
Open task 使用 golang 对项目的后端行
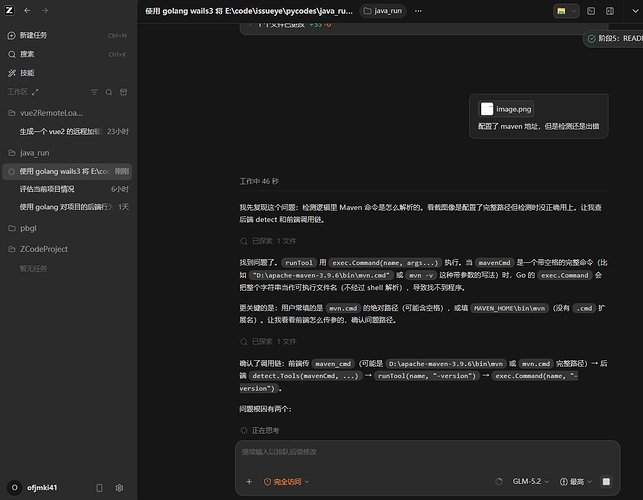click(x=67, y=207)
